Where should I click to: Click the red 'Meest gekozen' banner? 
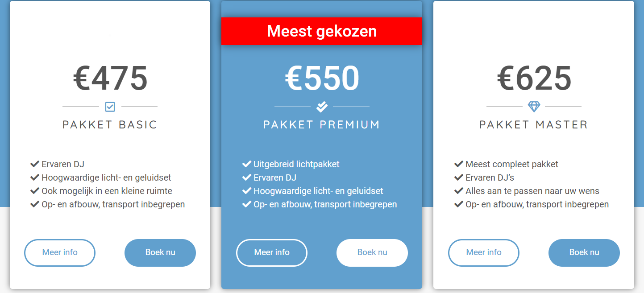[322, 31]
